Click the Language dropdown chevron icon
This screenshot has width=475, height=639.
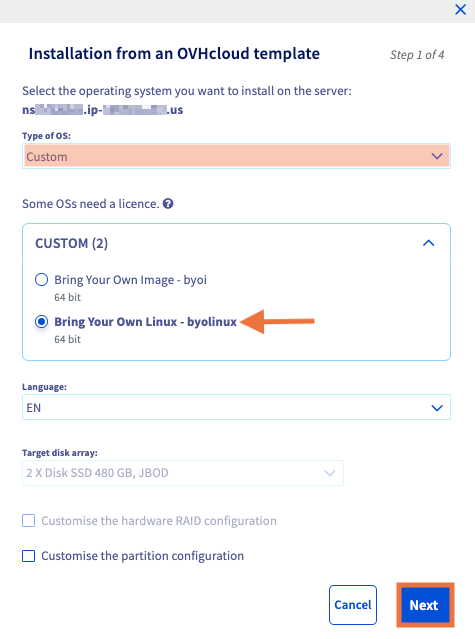tap(437, 408)
